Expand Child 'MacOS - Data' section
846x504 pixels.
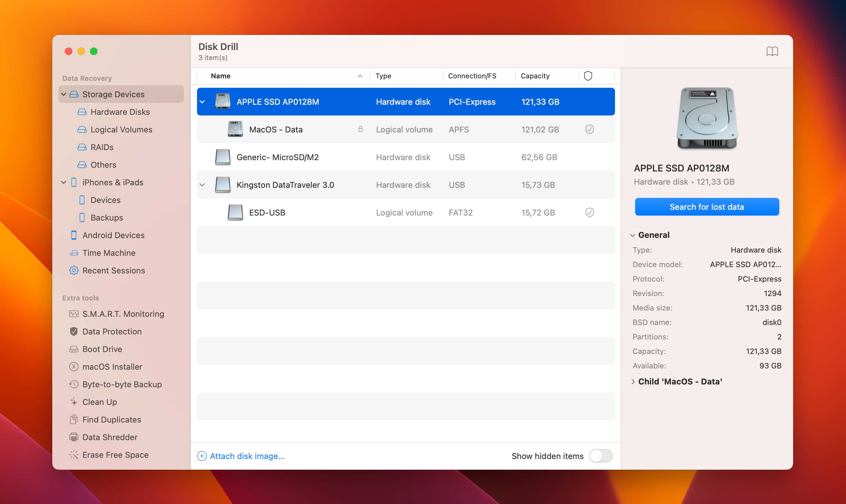click(x=633, y=382)
